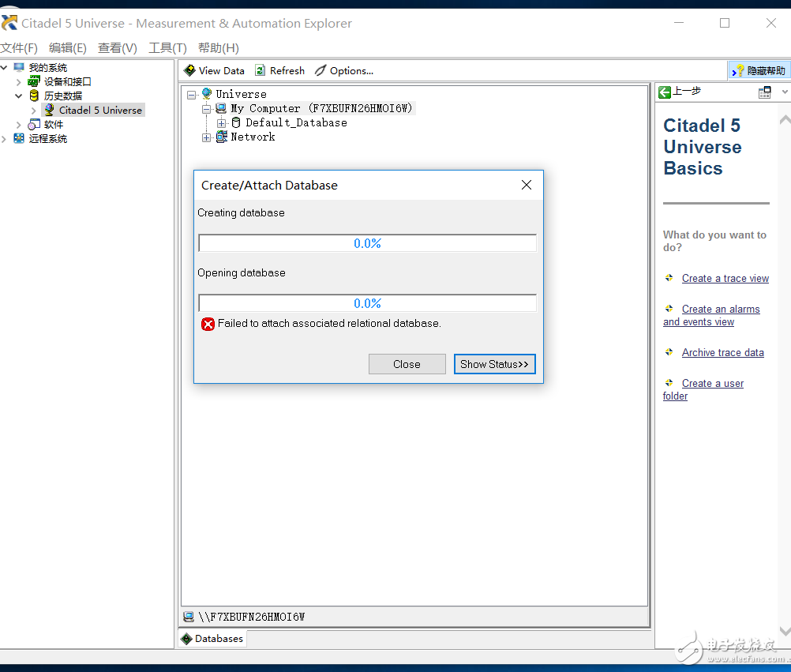Screen dimensions: 791x672
Task: Click the \\F7XBUFN26HMOI6W status text
Action: pos(252,617)
